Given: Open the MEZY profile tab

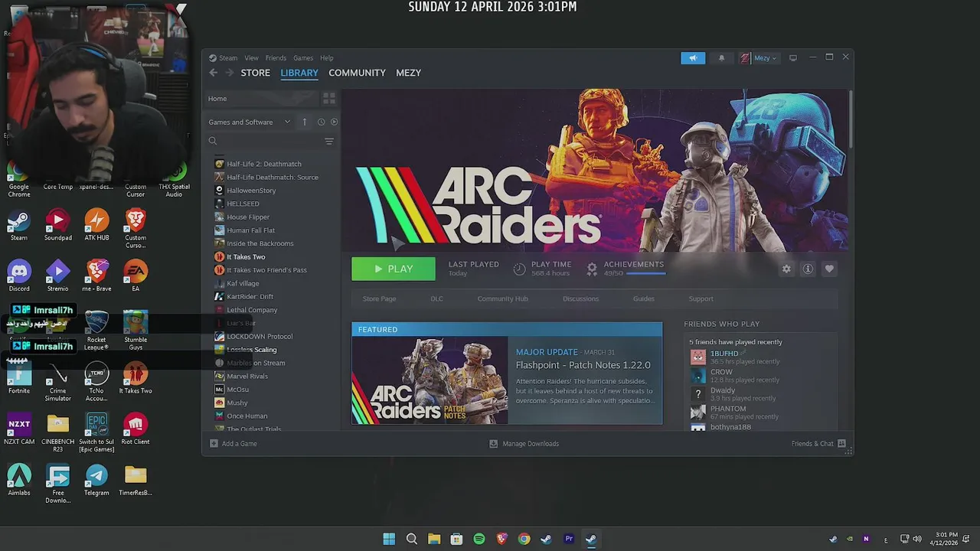Looking at the screenshot, I should coord(408,73).
